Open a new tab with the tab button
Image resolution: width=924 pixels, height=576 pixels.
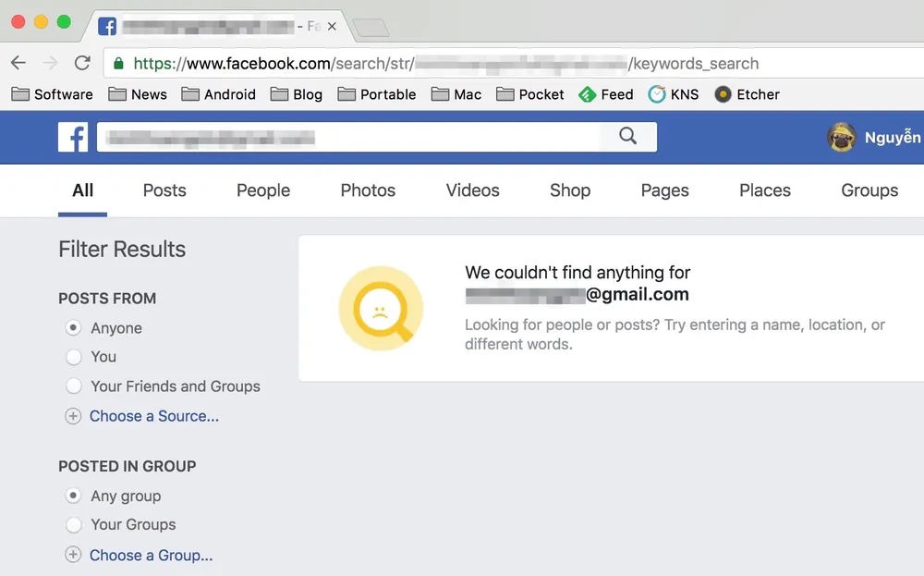(x=371, y=28)
